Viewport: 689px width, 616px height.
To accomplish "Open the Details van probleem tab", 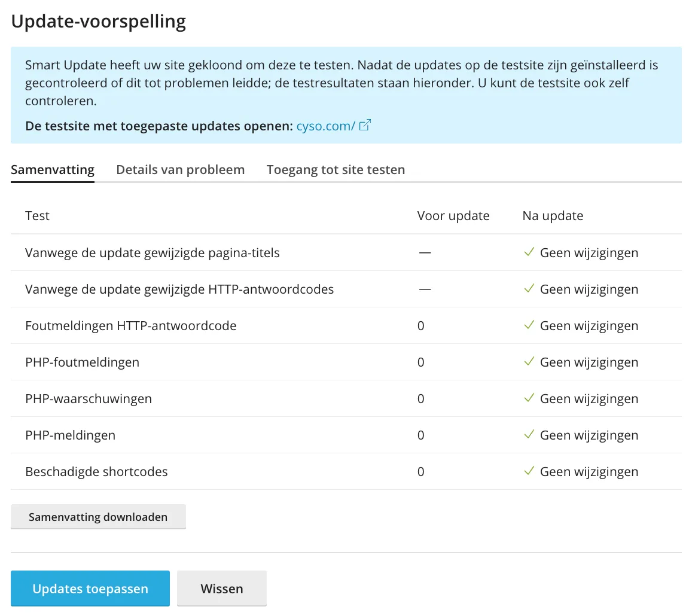I will tap(180, 170).
